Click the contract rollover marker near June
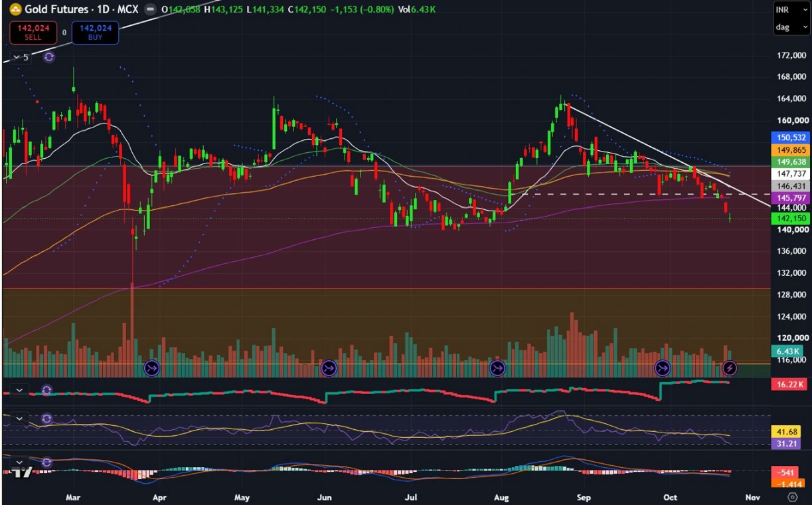The width and height of the screenshot is (812, 505). click(x=328, y=367)
